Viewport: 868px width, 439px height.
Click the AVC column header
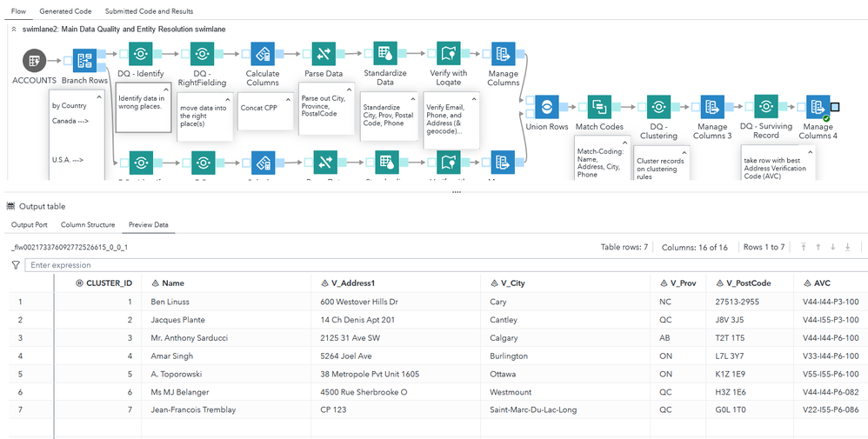click(831, 283)
